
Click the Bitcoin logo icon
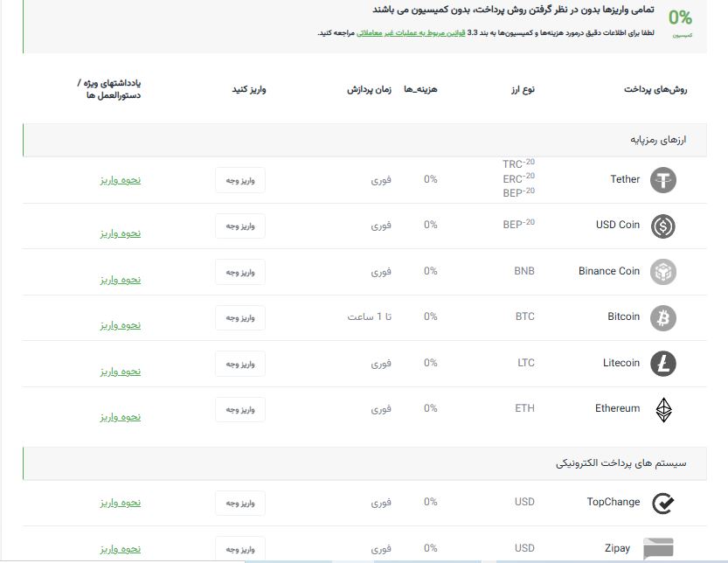(x=663, y=318)
